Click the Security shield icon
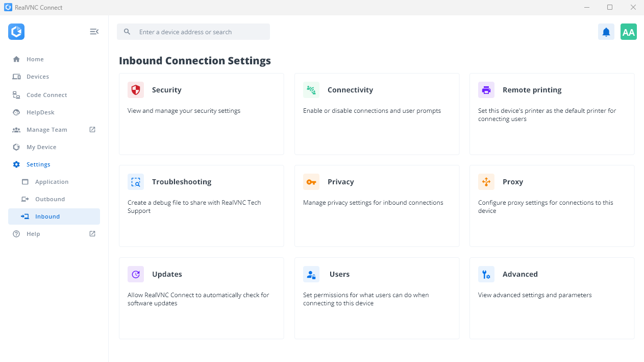 point(136,90)
